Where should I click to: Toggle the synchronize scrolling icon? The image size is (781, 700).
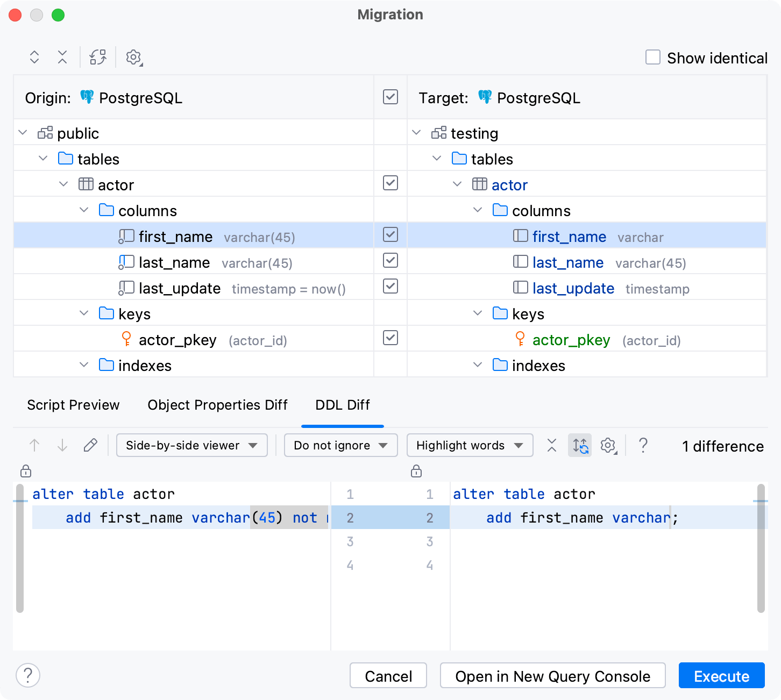[580, 445]
